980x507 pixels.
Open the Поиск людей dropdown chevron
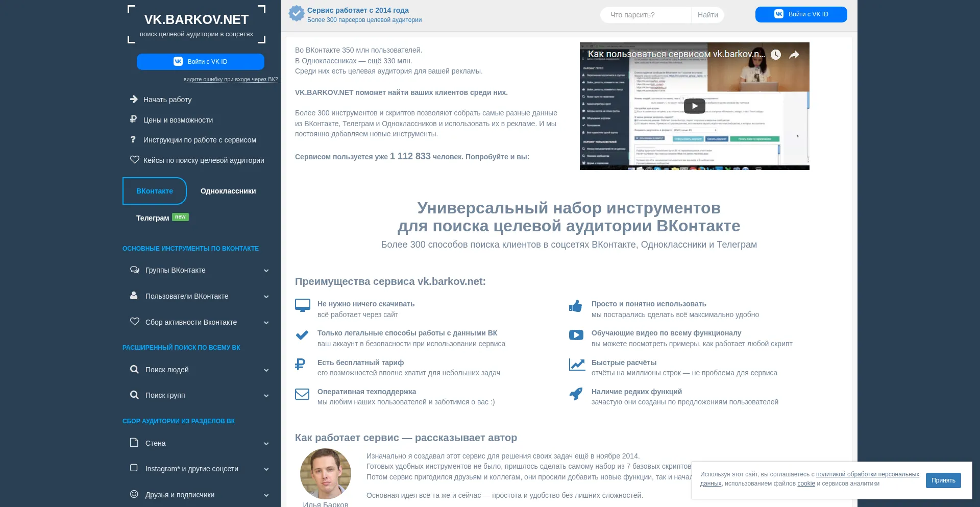click(x=266, y=370)
